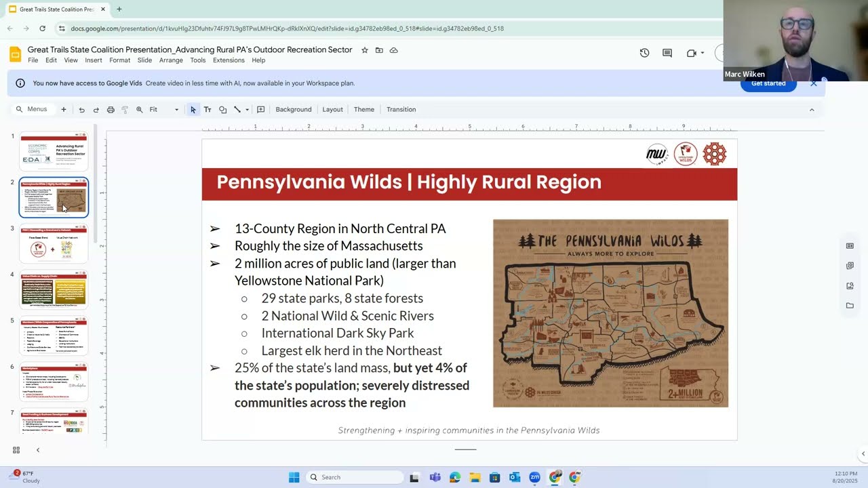Image resolution: width=868 pixels, height=488 pixels.
Task: Open the Background color options
Action: tap(294, 110)
